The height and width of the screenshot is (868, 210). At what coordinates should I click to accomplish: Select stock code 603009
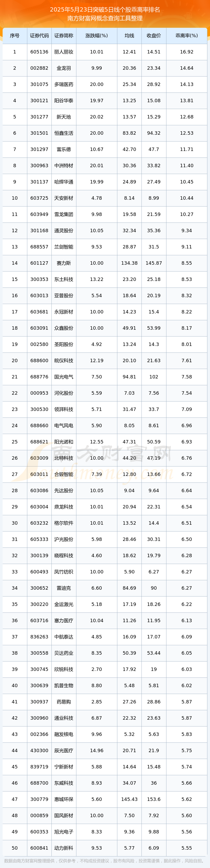pos(39,458)
